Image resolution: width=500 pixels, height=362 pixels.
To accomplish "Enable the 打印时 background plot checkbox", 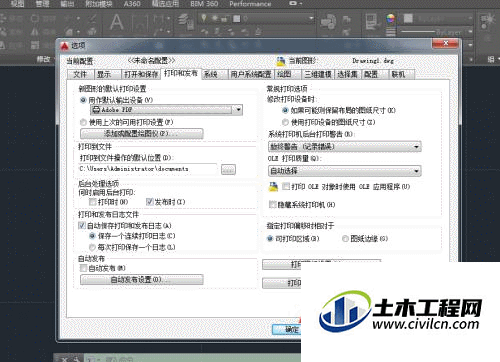I will point(93,202).
